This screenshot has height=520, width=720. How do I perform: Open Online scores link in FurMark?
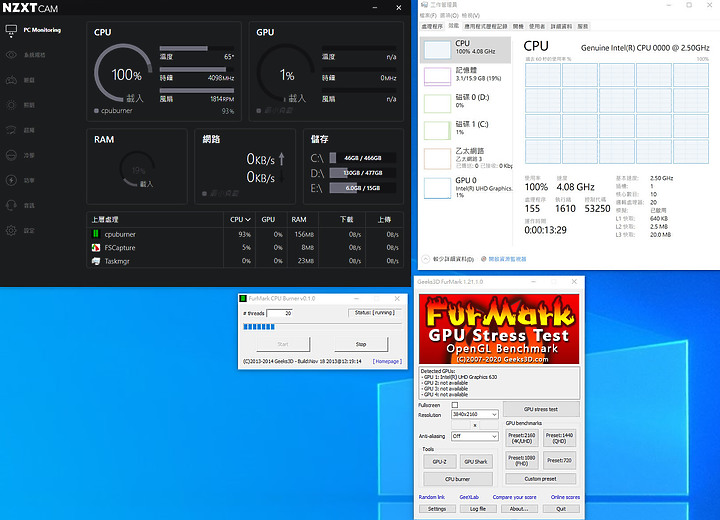565,497
